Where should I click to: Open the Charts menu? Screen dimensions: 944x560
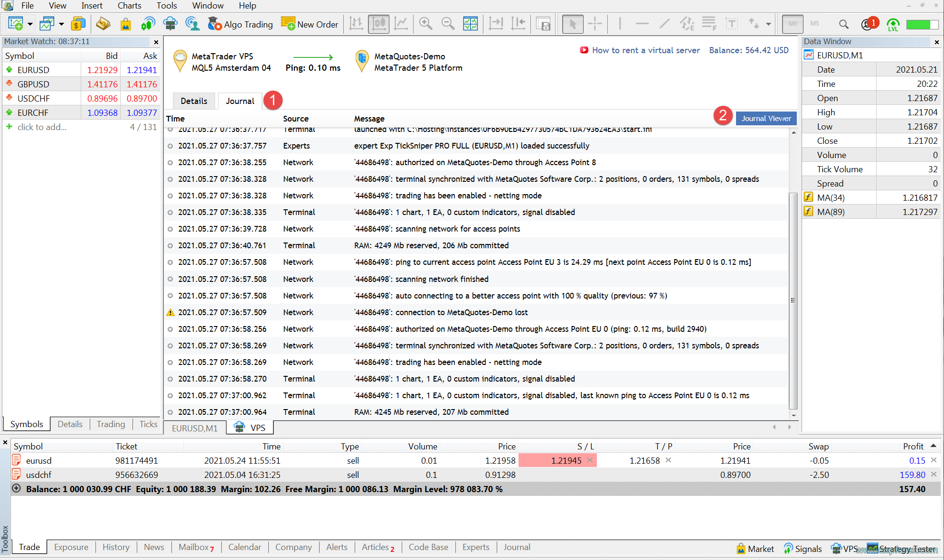coord(129,6)
